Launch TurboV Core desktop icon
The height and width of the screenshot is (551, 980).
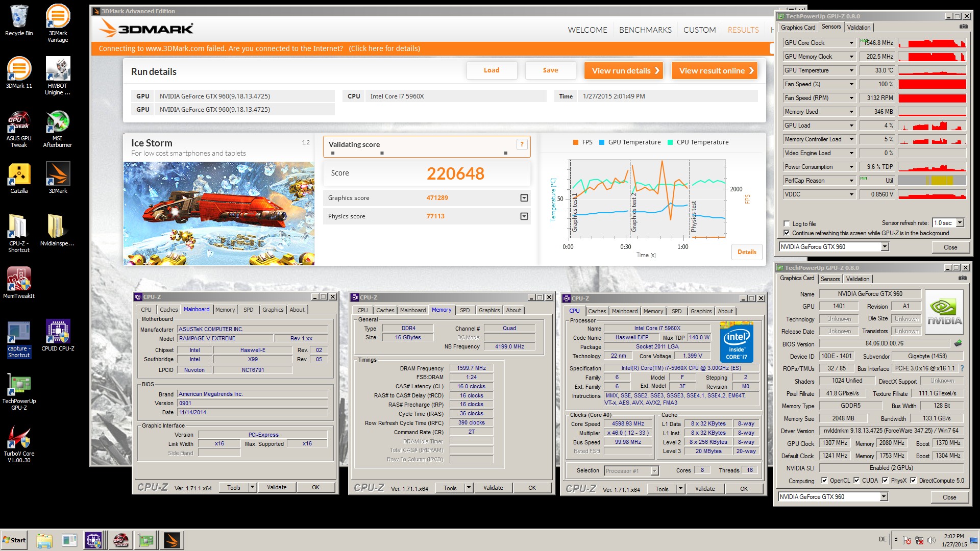pos(19,444)
